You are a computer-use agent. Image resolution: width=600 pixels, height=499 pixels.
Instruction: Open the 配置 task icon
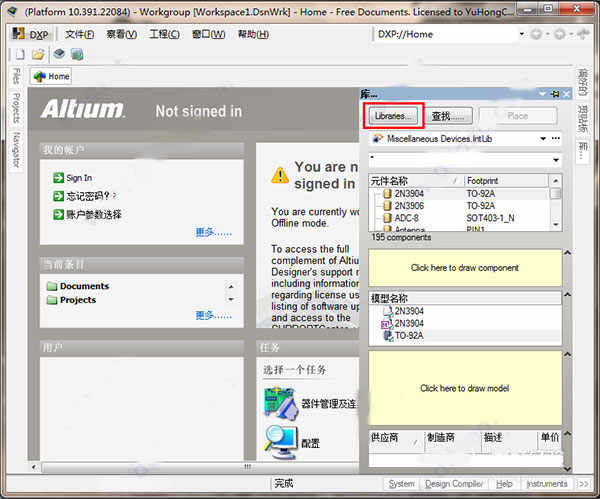pos(280,443)
